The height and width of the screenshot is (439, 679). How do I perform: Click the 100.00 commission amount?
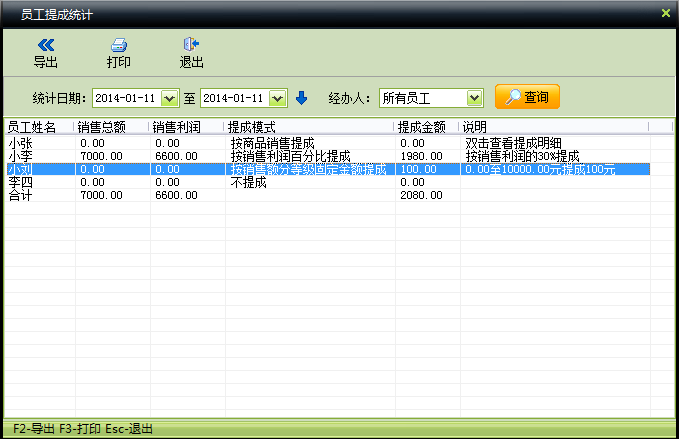pos(418,169)
